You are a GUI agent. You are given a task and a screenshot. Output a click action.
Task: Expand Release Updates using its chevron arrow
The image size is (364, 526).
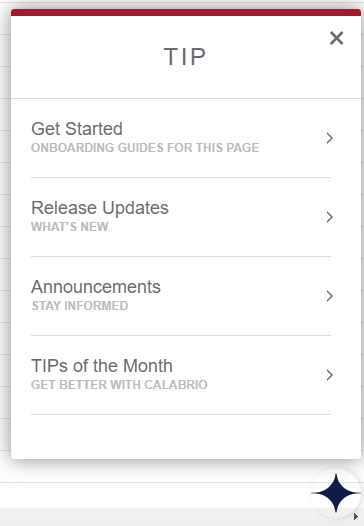329,217
